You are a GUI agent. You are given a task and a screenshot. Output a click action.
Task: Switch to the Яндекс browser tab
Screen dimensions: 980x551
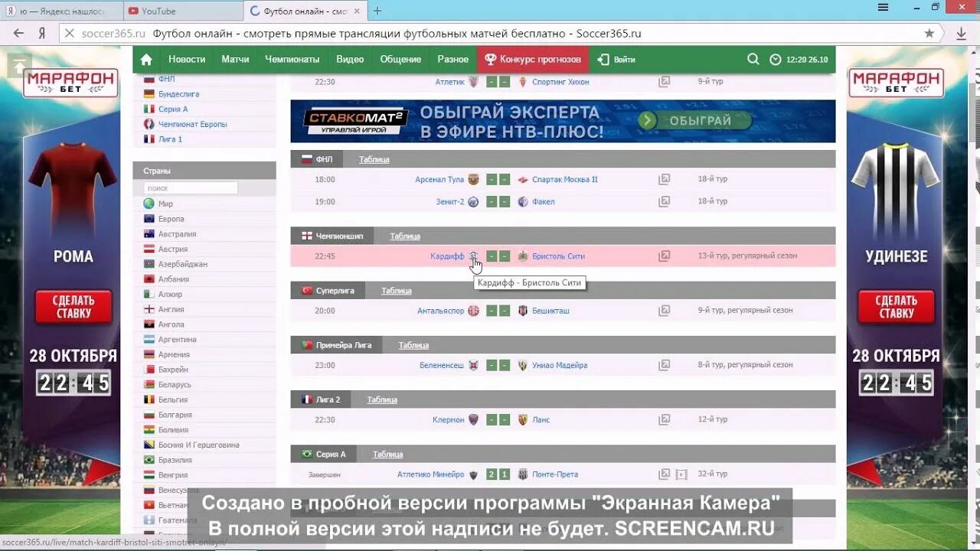[x=62, y=11]
